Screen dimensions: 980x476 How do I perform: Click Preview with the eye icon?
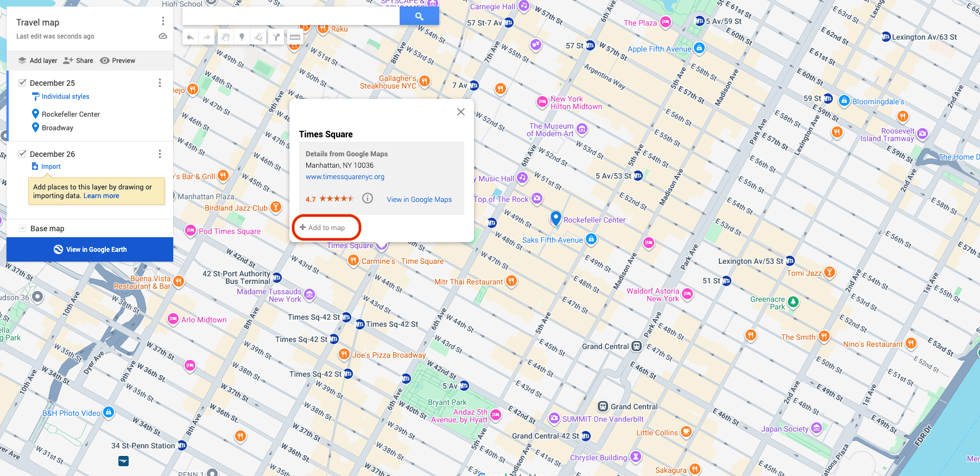[118, 61]
